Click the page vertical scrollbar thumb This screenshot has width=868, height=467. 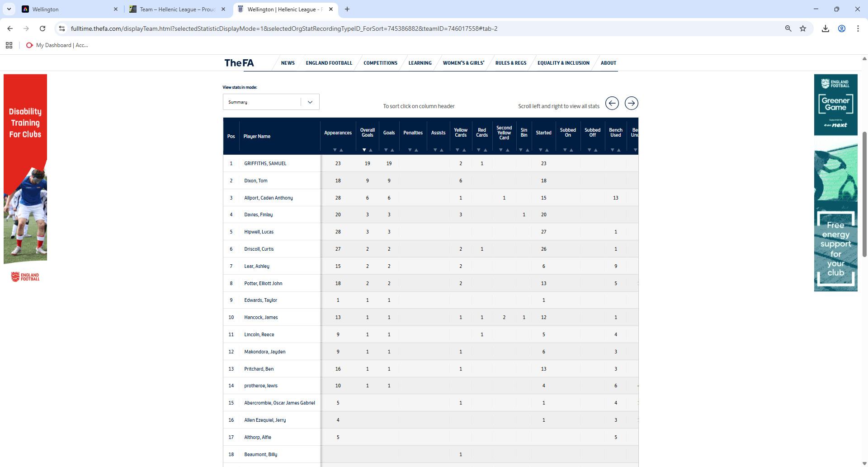tap(864, 195)
